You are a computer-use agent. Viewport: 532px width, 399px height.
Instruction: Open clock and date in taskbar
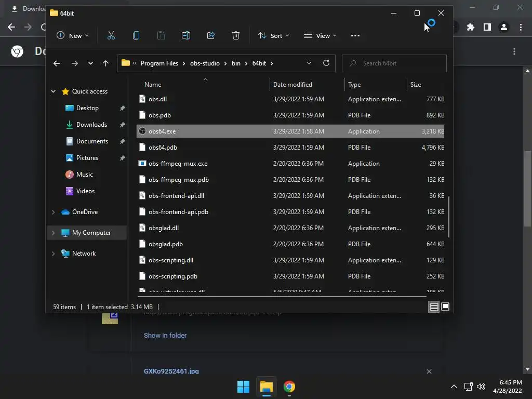[x=507, y=387]
